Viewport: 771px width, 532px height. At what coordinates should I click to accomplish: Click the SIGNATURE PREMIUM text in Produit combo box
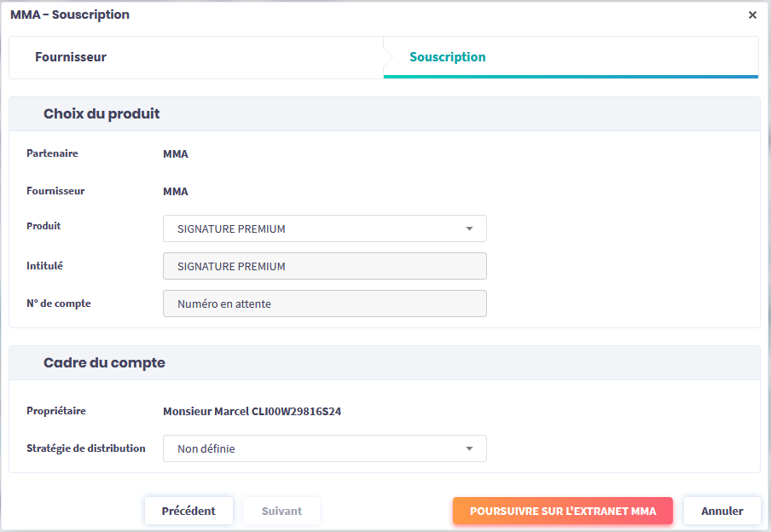231,228
